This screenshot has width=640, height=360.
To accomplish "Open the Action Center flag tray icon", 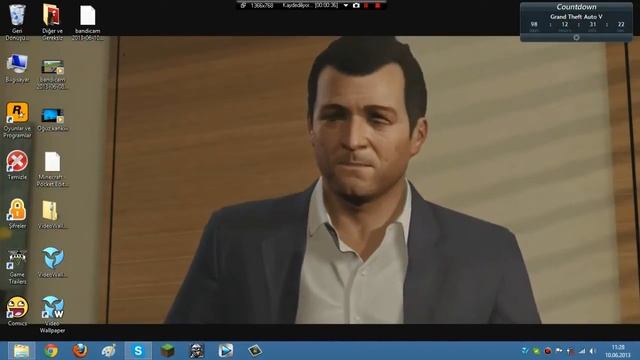I will [559, 351].
